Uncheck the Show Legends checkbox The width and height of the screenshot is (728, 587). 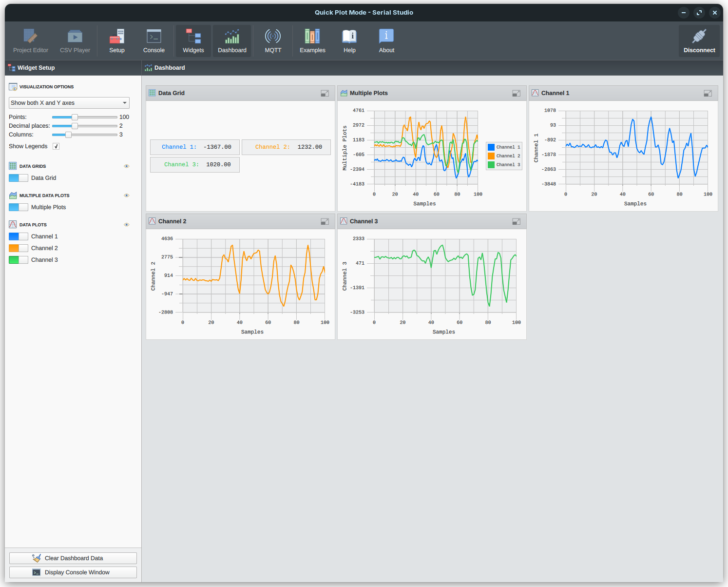[x=56, y=146]
